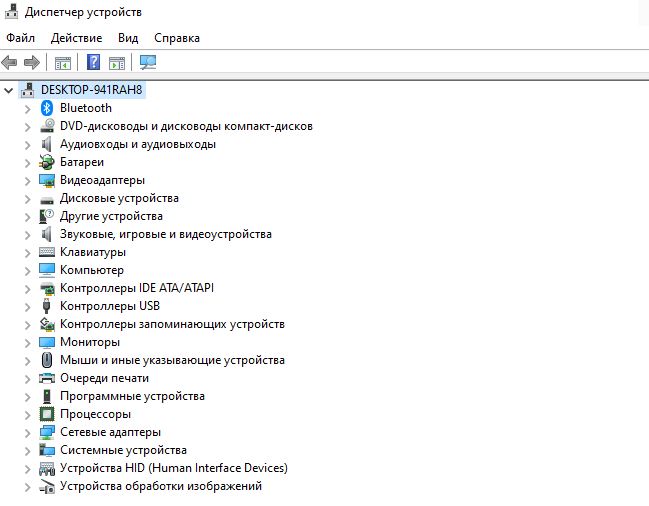The width and height of the screenshot is (649, 506).
Task: Click the Сетевые адаптеры network icon
Action: (47, 432)
